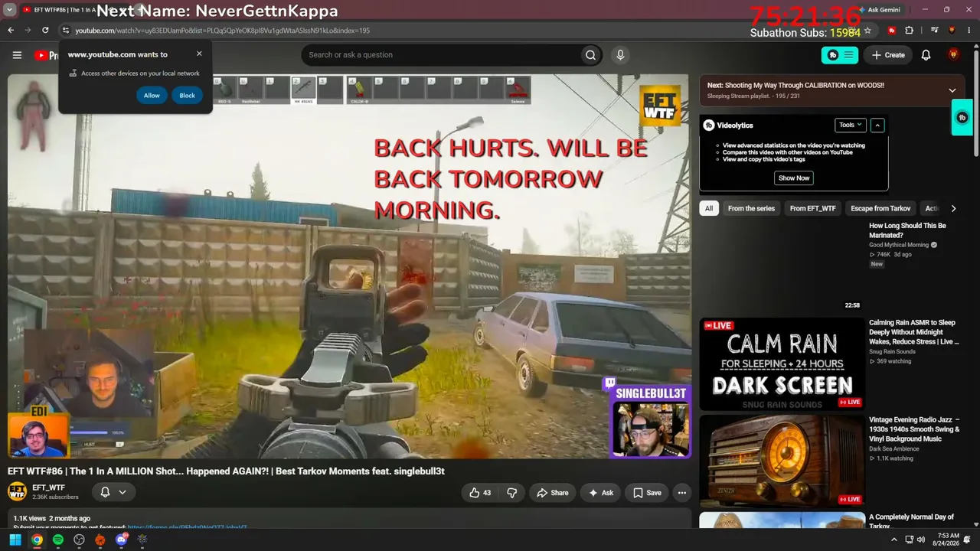Open the Create menu
This screenshot has width=980, height=551.
point(887,55)
